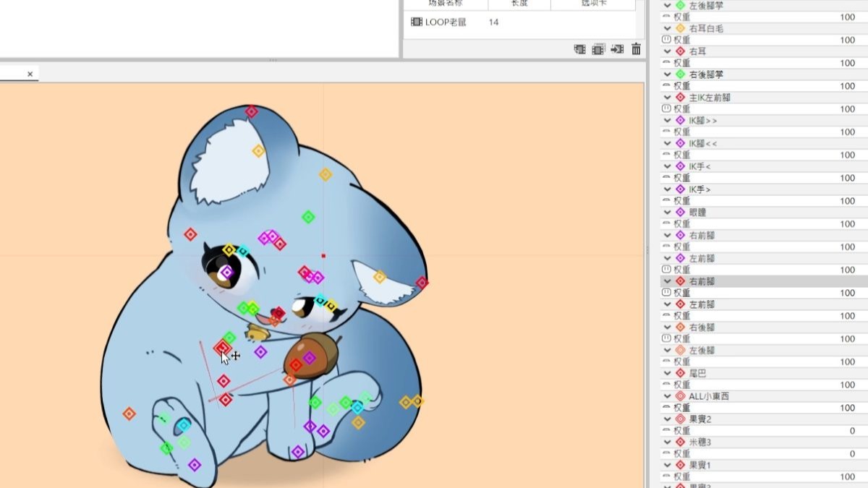
Task: Collapse the 右耳 parameter group
Action: 668,51
